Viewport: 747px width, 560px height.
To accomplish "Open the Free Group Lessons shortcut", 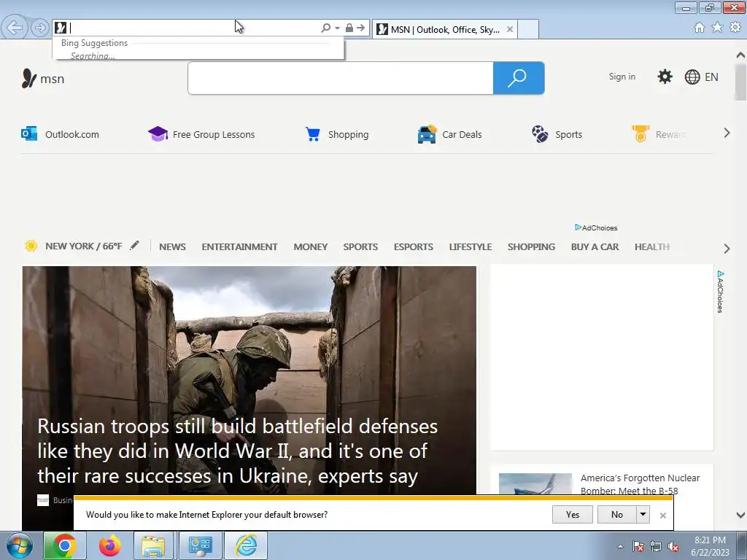I will [201, 134].
